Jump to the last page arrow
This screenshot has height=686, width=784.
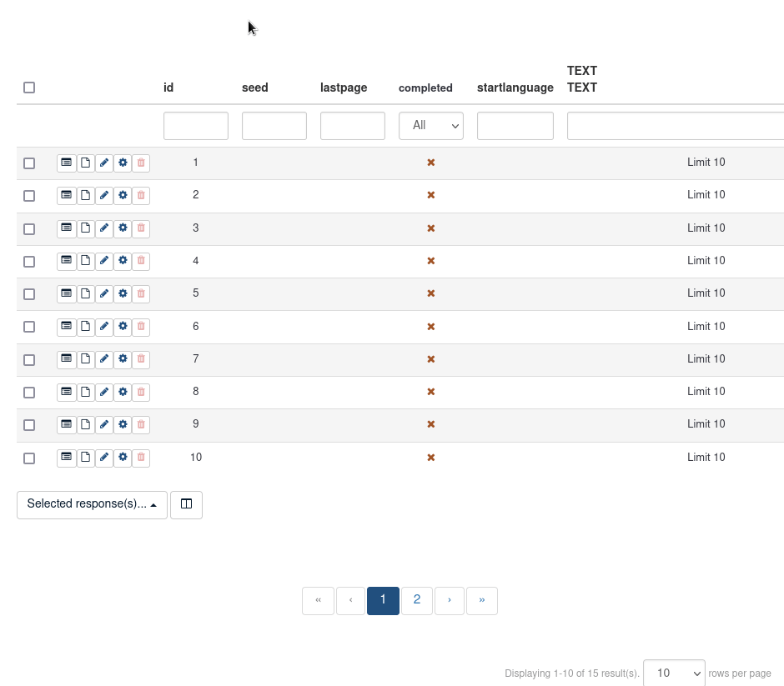click(x=482, y=600)
